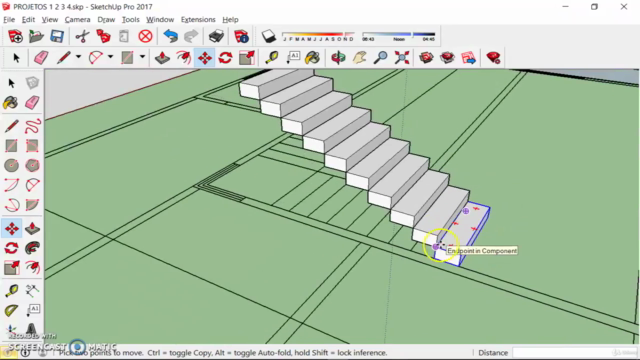Open the Extensions menu
The height and width of the screenshot is (360, 640).
click(x=198, y=20)
